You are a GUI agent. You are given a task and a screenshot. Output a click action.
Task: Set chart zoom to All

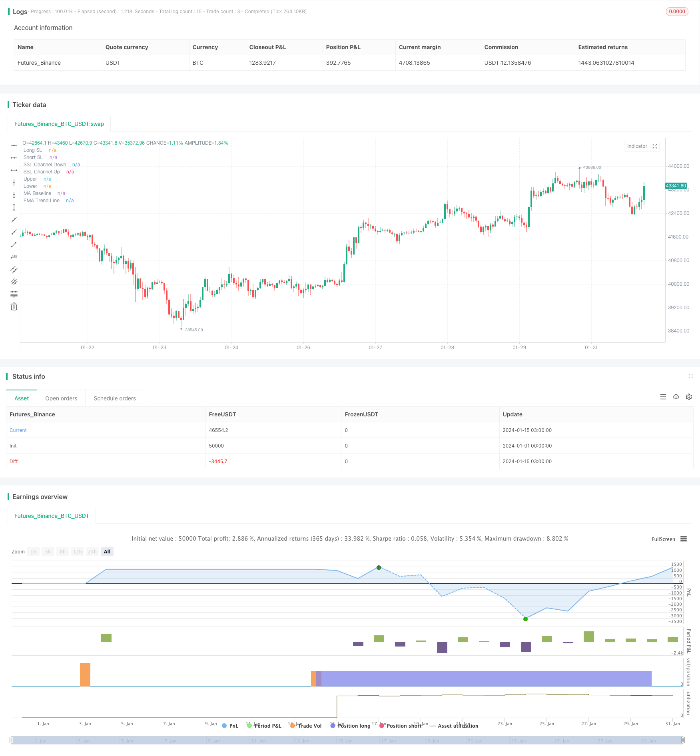tap(107, 552)
